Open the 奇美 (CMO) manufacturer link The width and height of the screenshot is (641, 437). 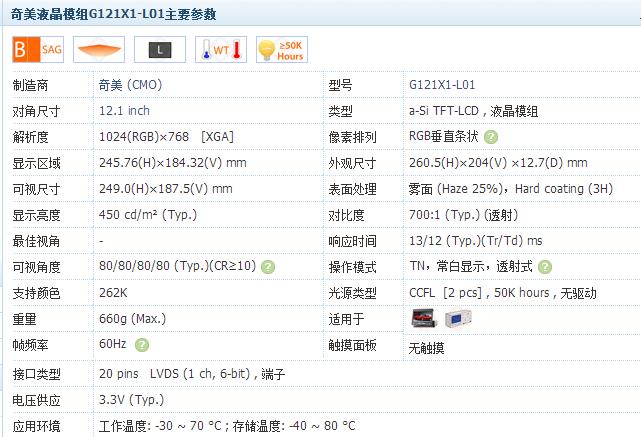pyautogui.click(x=130, y=85)
